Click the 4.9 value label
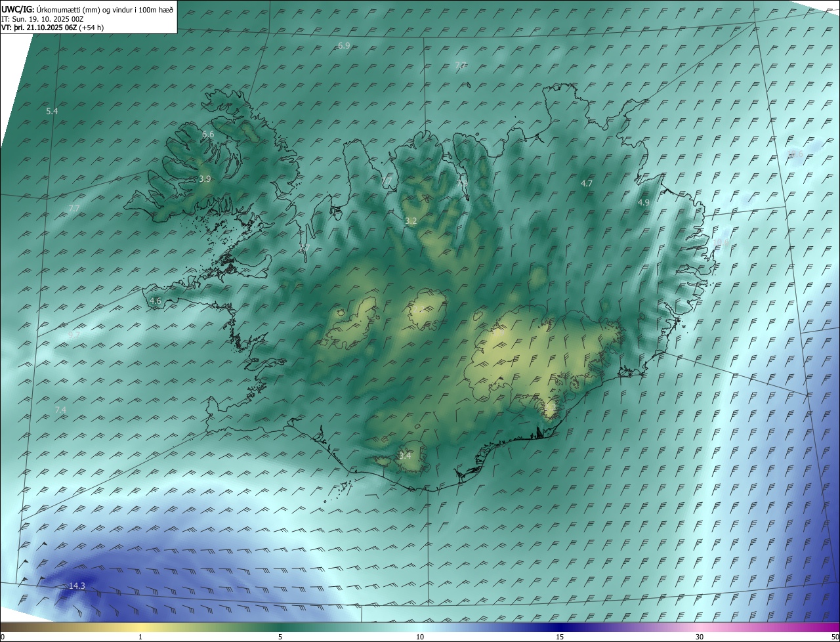 point(644,203)
